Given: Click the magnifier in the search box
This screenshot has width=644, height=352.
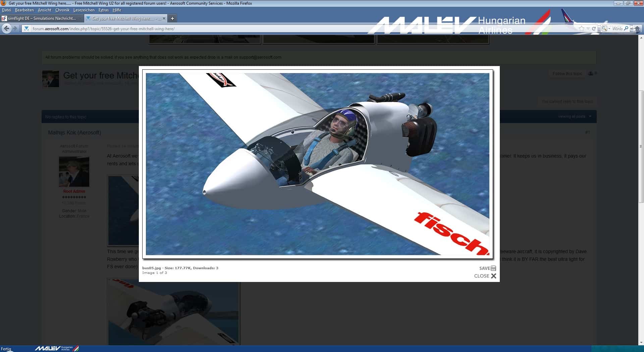Looking at the screenshot, I should pyautogui.click(x=626, y=29).
